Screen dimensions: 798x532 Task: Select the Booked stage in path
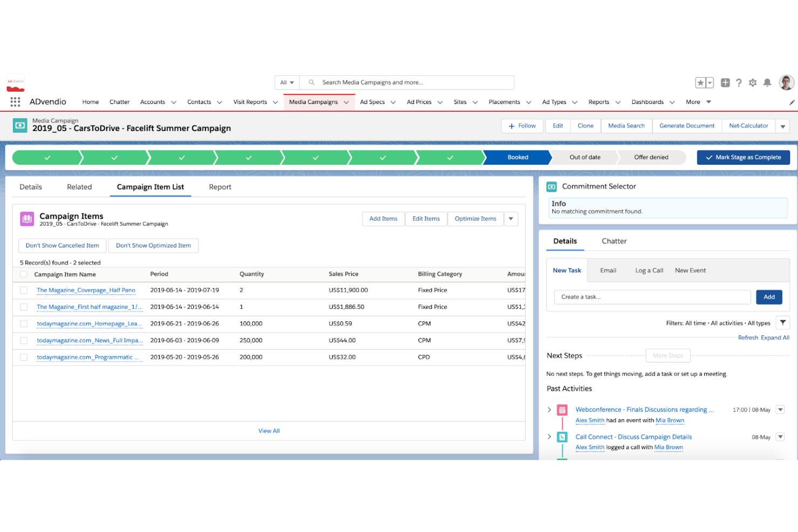518,157
